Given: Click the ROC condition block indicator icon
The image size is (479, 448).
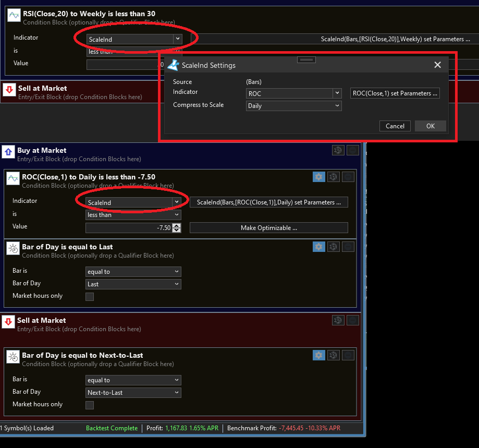Looking at the screenshot, I should coord(13,178).
